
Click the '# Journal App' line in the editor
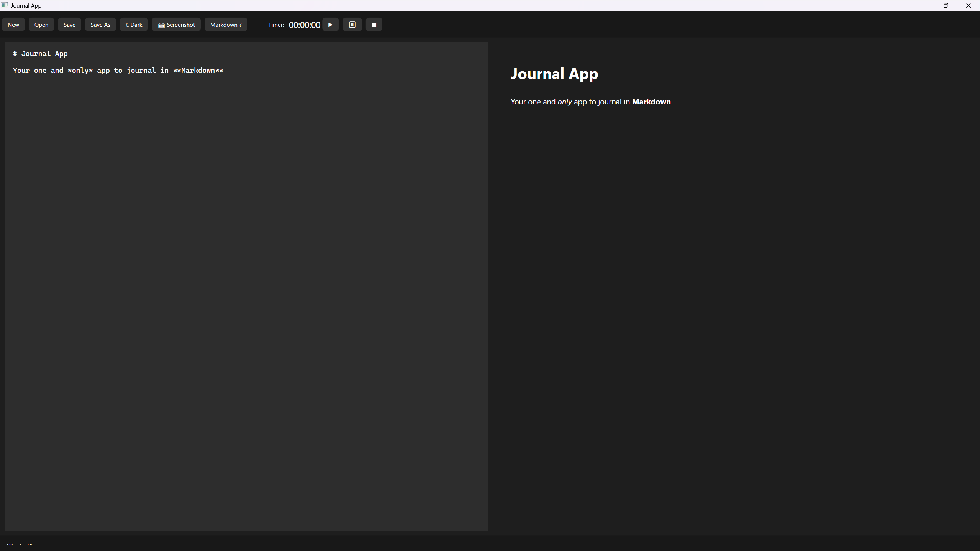click(40, 54)
